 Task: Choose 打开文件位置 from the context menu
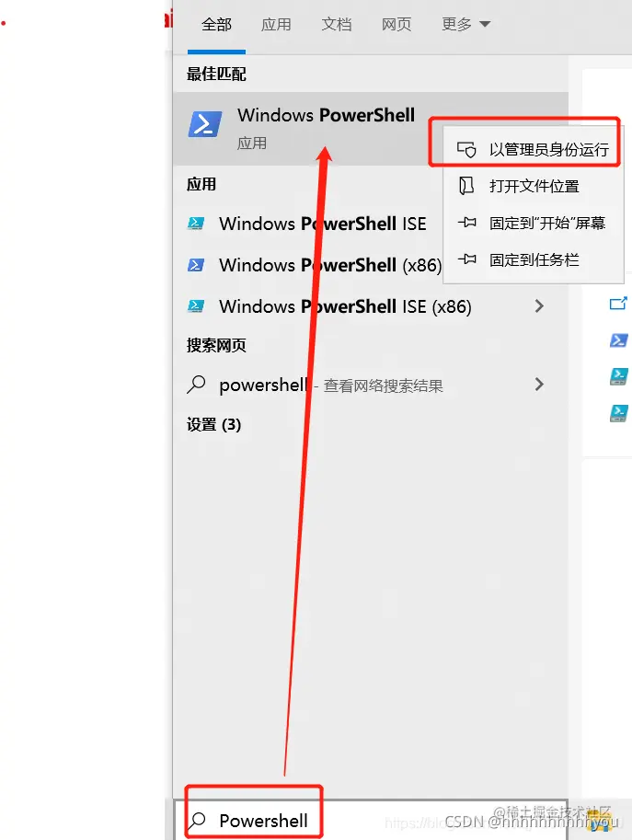click(x=533, y=186)
